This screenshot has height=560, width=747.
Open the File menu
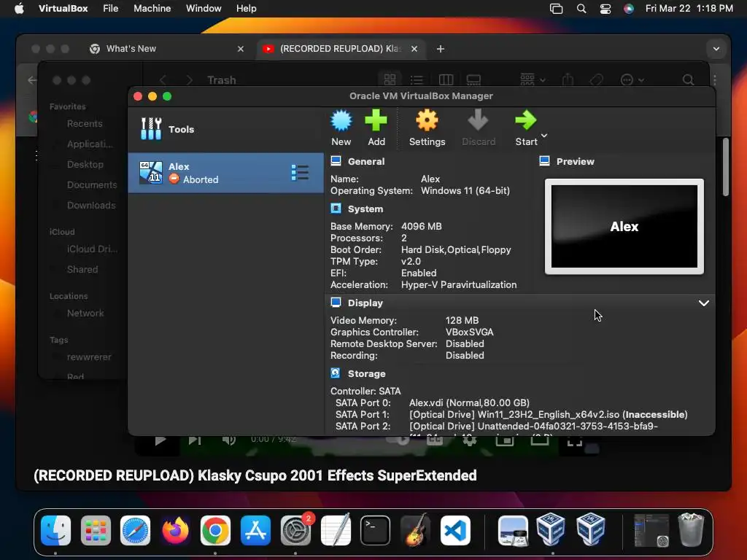111,9
